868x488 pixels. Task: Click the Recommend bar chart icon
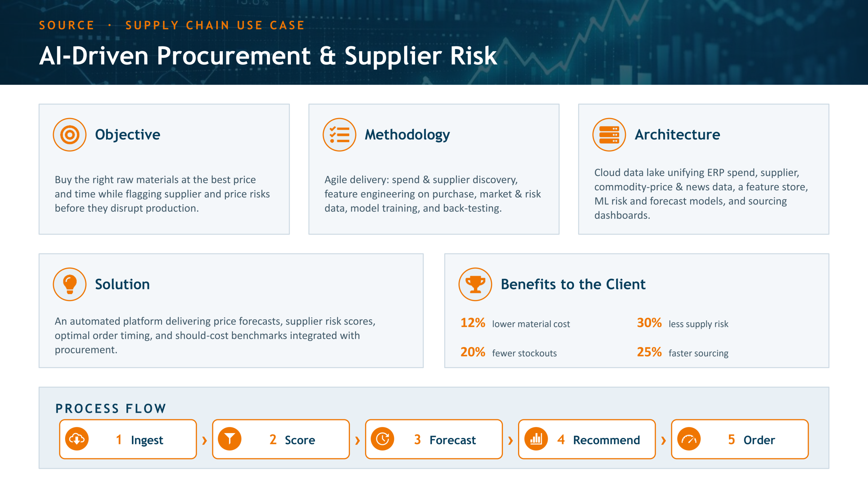(x=536, y=439)
